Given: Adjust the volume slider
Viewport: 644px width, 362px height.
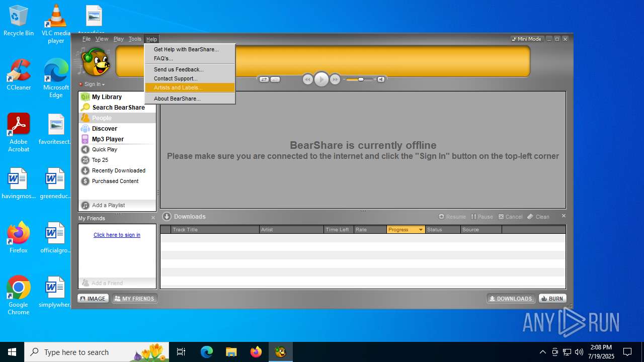Looking at the screenshot, I should click(360, 79).
